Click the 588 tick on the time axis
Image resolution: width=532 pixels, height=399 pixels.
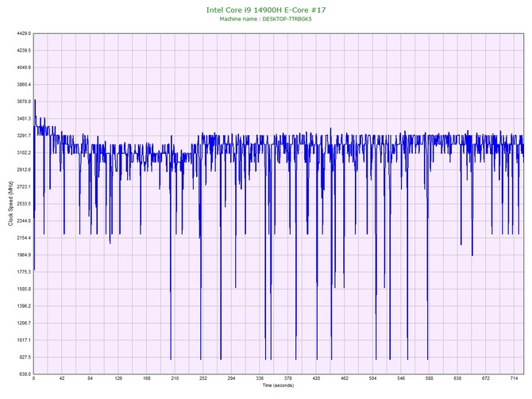[x=430, y=378]
